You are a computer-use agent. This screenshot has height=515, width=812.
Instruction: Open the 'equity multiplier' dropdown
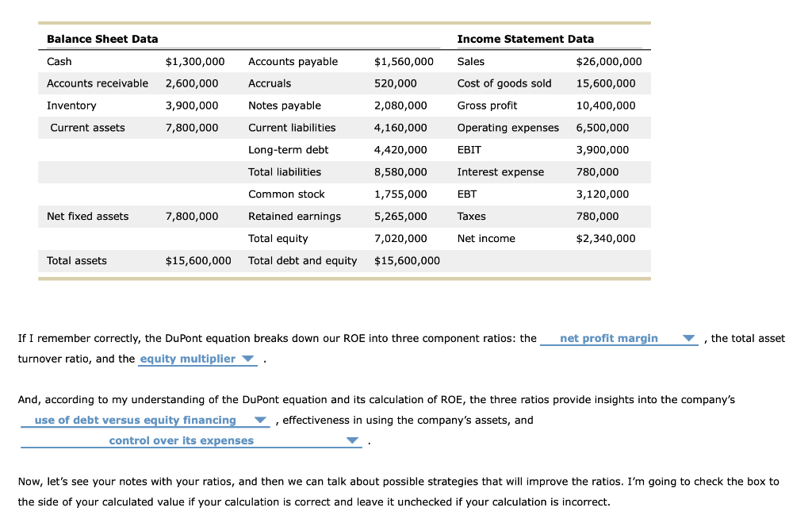197,359
